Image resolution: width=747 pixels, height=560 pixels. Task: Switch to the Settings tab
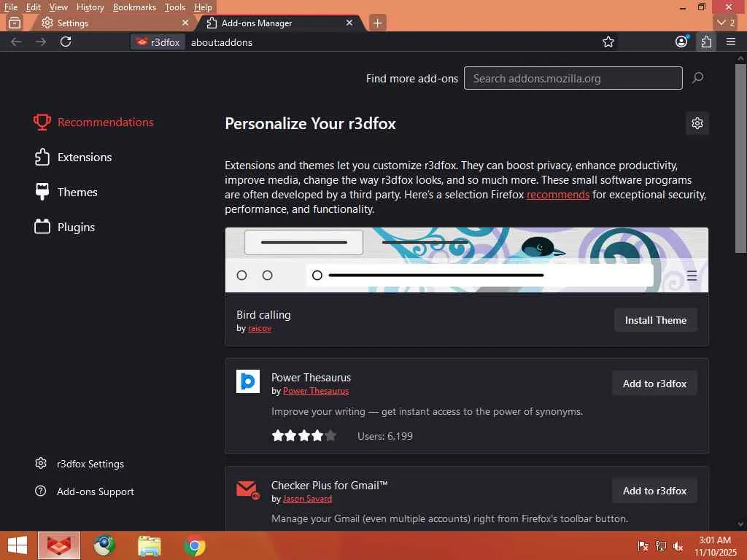tap(112, 23)
